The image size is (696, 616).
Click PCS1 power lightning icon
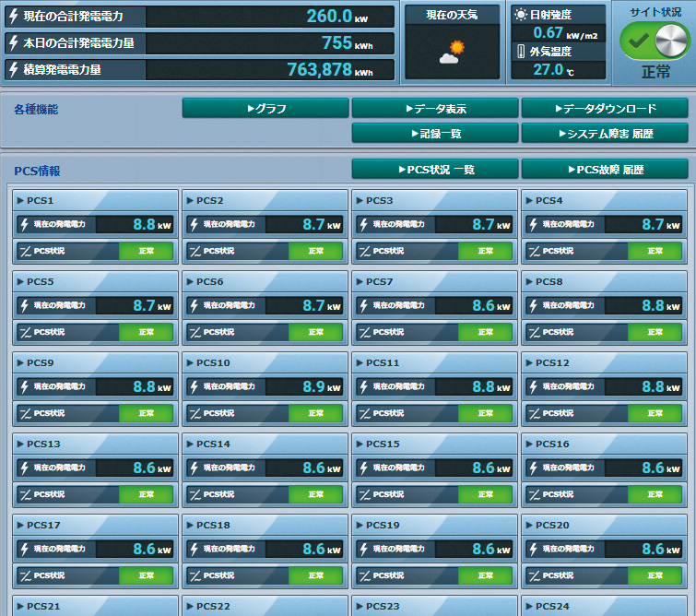coord(24,224)
